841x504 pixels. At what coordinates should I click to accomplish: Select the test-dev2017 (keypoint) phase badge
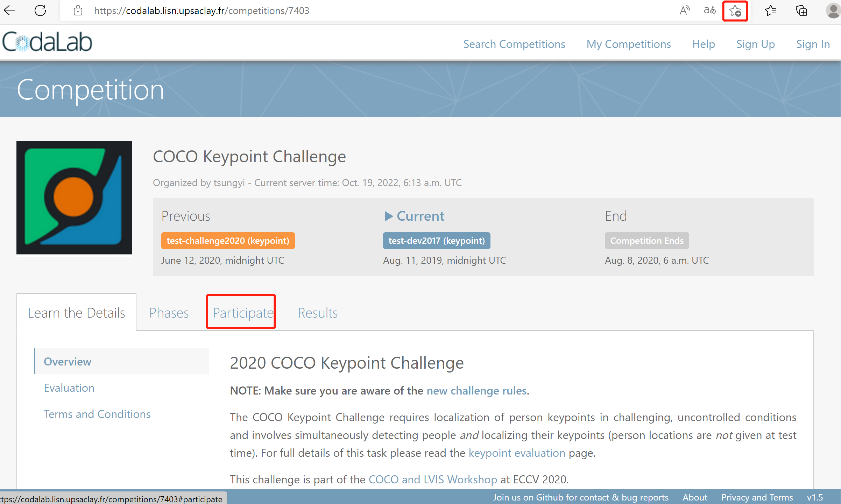(x=437, y=241)
